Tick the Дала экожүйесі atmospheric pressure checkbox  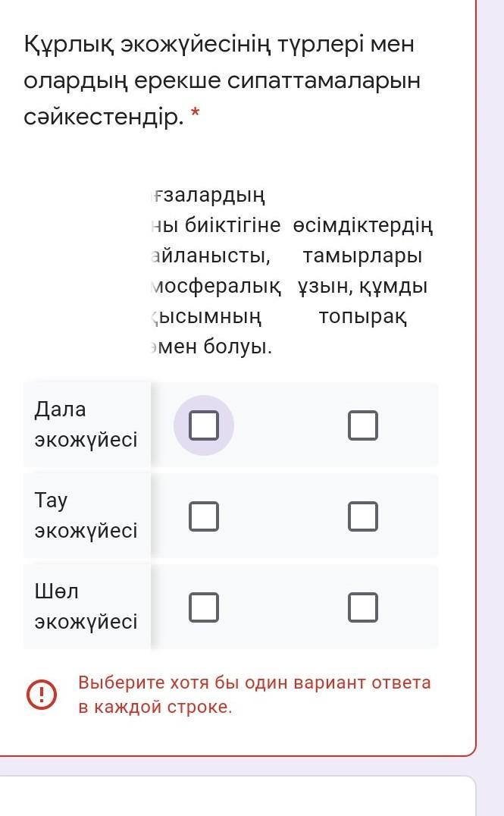tap(203, 425)
